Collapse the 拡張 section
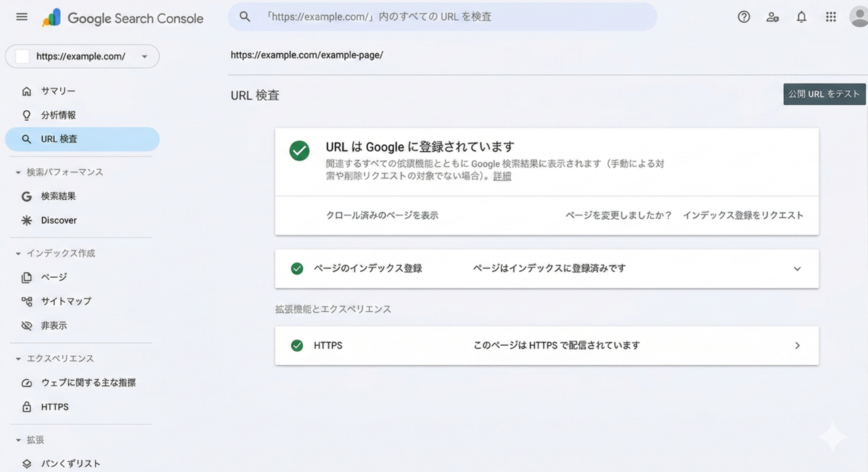 [x=18, y=440]
